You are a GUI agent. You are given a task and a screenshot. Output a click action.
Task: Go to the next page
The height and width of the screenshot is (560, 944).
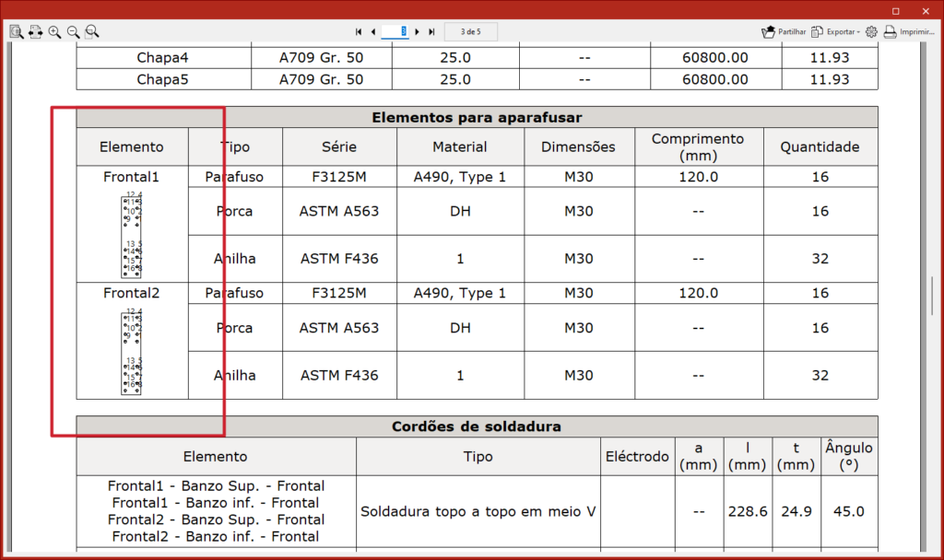tap(417, 32)
